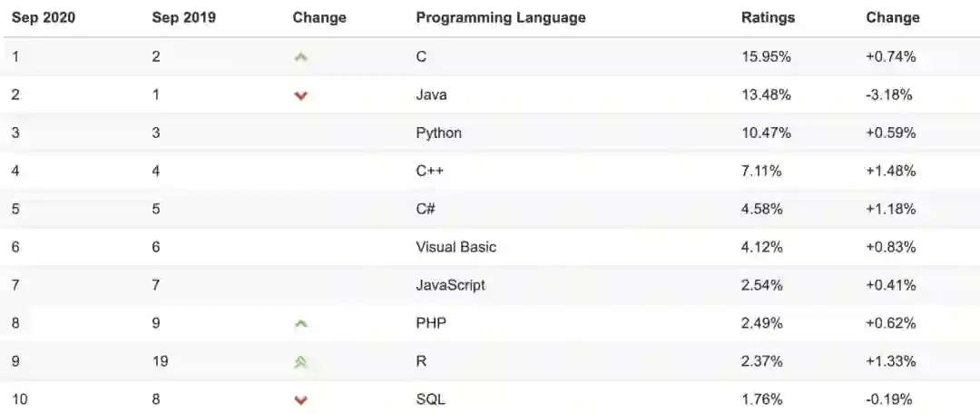Click the 19 rank in R row
Image resolution: width=980 pixels, height=414 pixels.
pos(160,361)
